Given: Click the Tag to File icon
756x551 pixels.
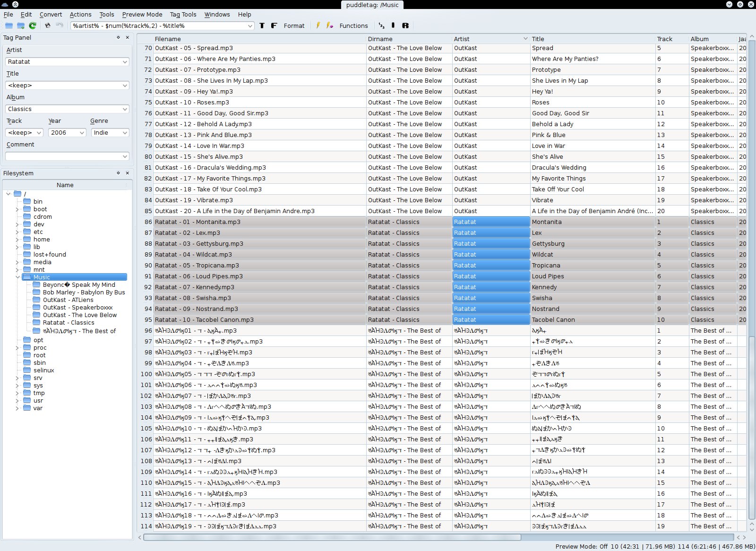Looking at the screenshot, I should [262, 26].
